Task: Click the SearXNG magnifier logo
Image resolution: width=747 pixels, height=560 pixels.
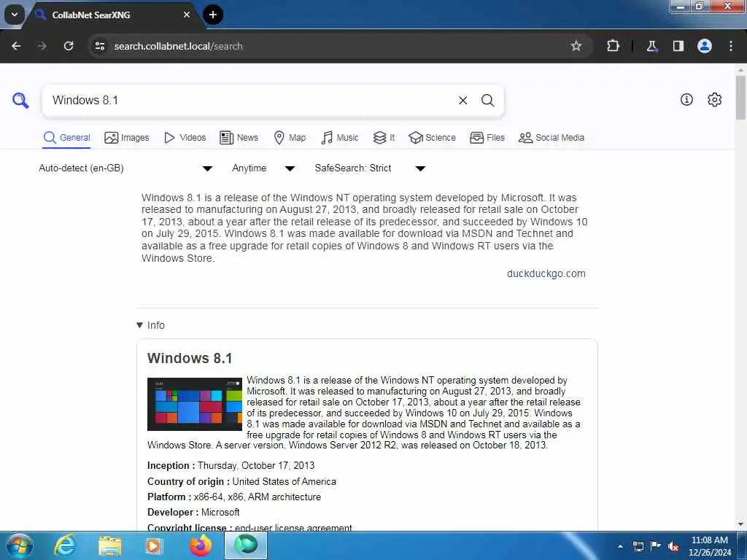Action: tap(20, 101)
